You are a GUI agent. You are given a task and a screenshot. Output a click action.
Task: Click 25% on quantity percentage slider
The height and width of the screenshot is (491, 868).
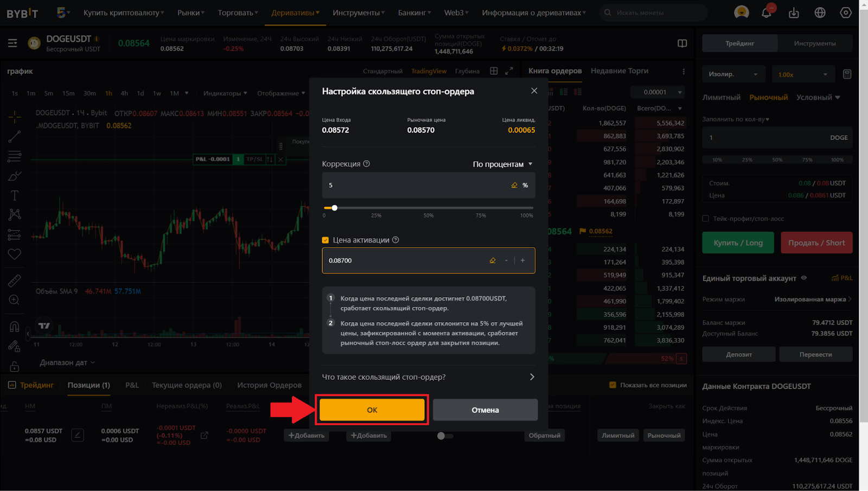(x=747, y=160)
